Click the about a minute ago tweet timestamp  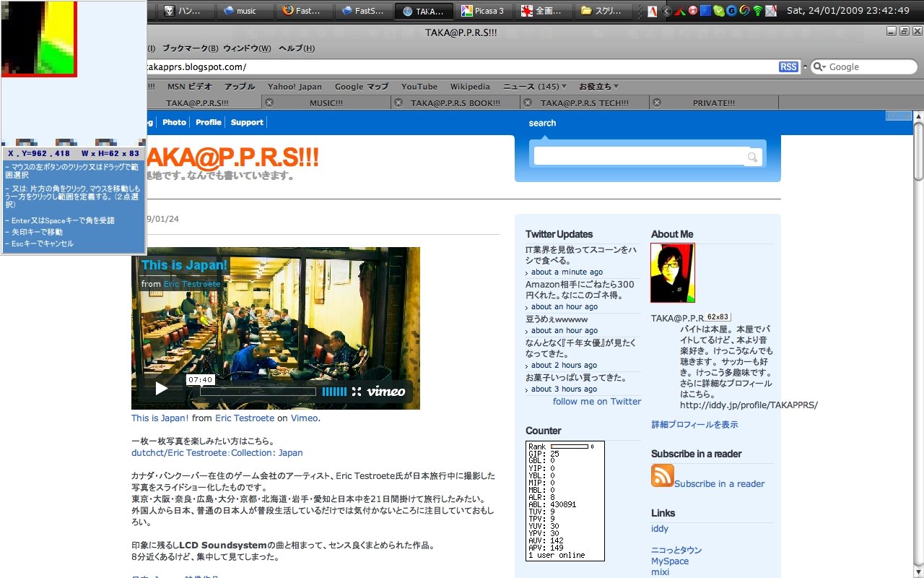pos(567,272)
